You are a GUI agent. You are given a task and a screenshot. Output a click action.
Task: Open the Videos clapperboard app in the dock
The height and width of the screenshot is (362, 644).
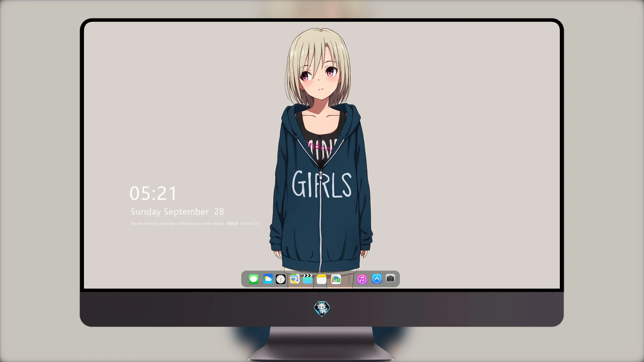click(308, 279)
